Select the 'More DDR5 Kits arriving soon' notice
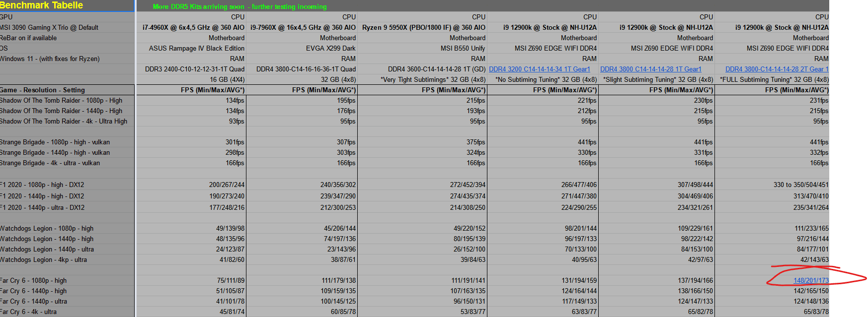This screenshot has height=317, width=868. point(239,7)
